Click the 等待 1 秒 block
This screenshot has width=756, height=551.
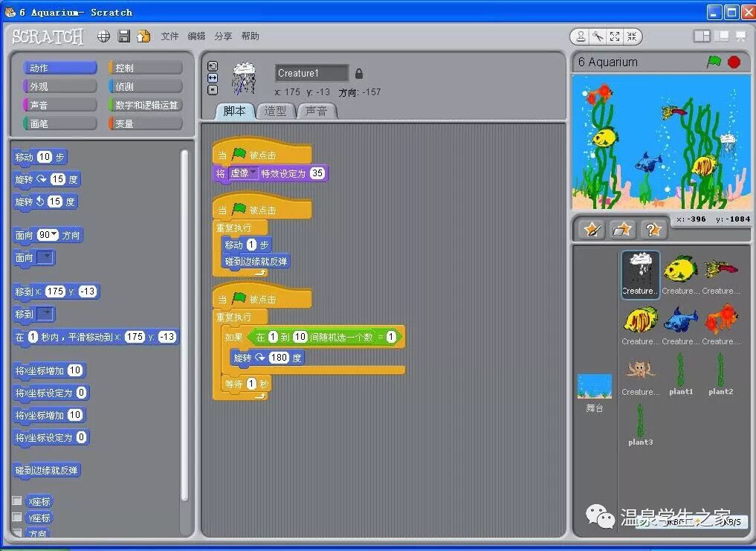[x=247, y=384]
